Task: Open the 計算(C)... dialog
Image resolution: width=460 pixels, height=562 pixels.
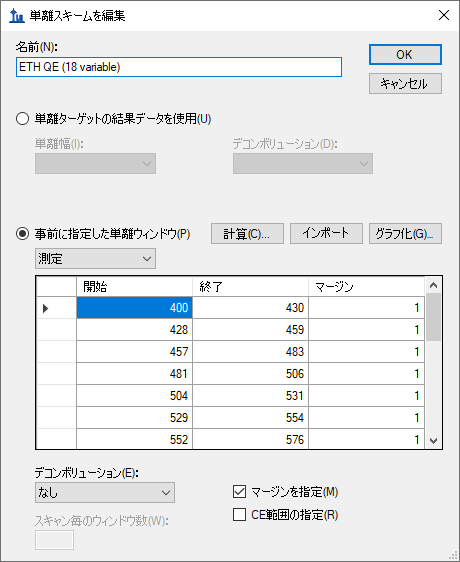Action: [x=247, y=234]
